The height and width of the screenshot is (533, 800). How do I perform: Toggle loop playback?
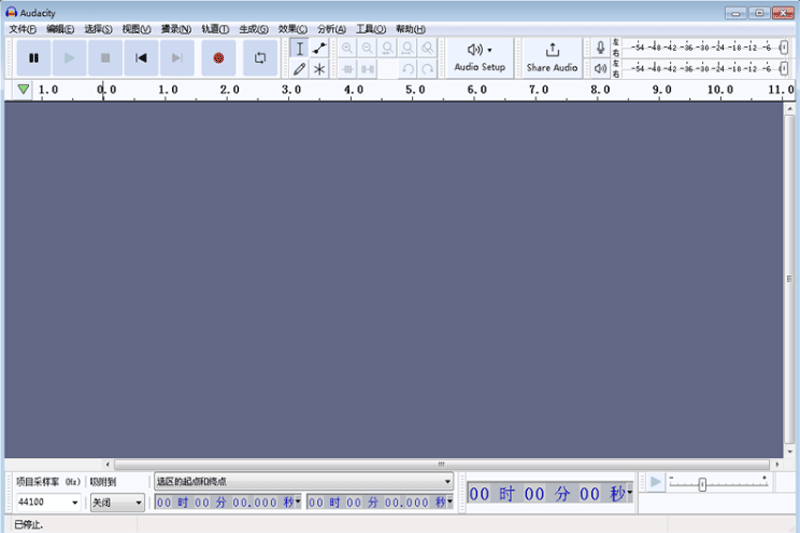(260, 58)
